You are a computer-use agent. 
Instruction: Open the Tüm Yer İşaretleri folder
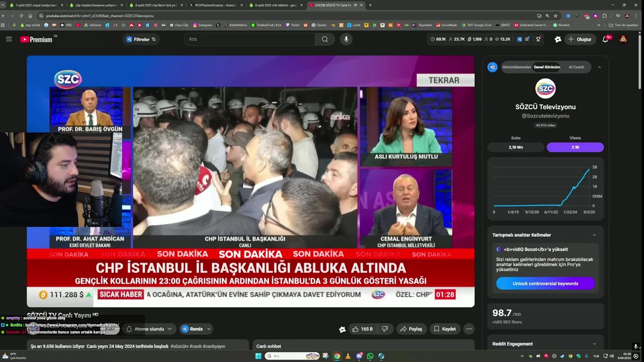pos(623,25)
